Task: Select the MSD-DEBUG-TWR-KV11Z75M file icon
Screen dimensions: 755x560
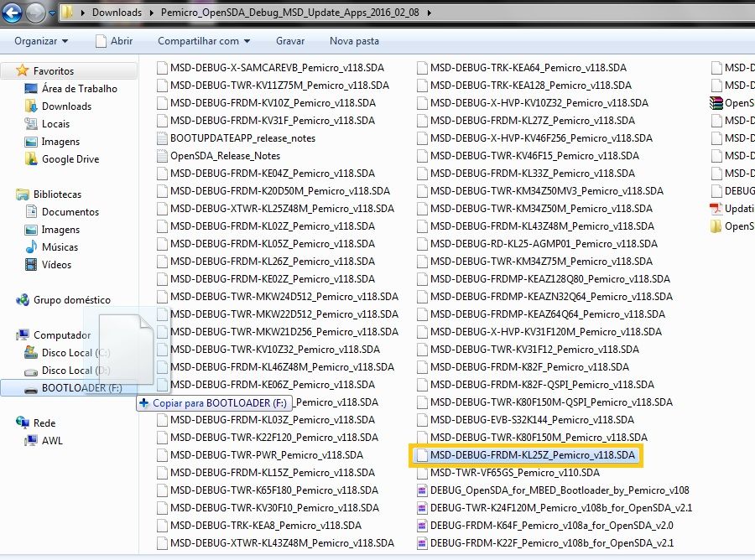Action: coord(162,86)
